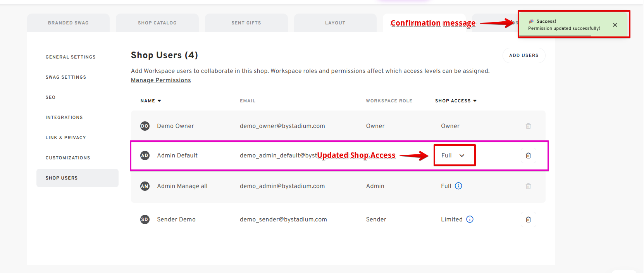Go to the Sent Gifts tab

point(246,23)
